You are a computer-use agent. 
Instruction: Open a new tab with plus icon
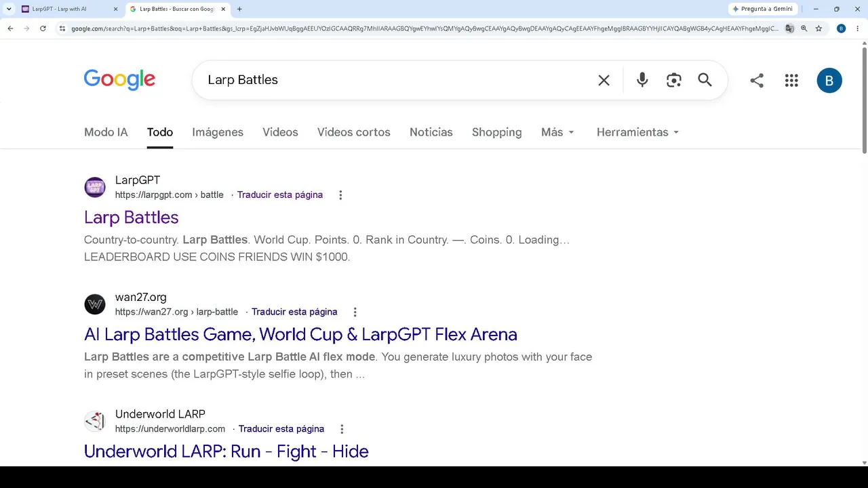239,9
